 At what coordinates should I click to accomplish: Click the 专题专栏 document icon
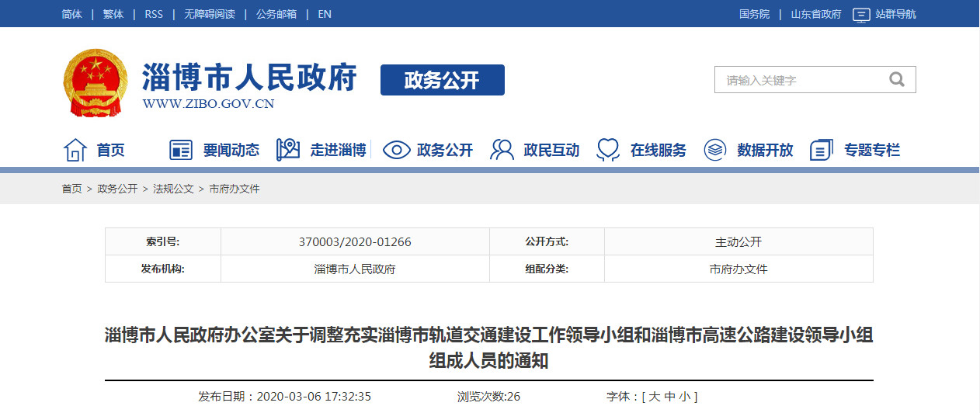[821, 150]
